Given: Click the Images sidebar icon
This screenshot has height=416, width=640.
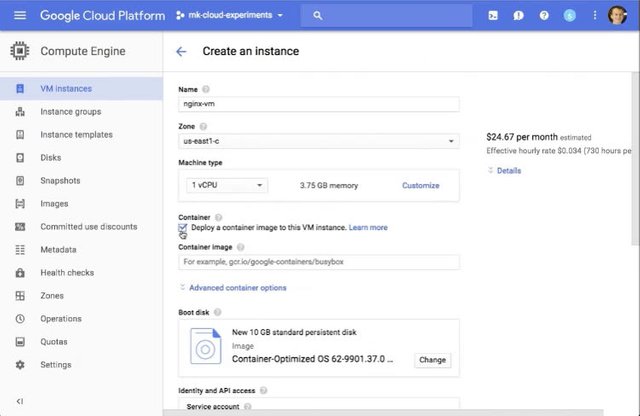Looking at the screenshot, I should click(x=20, y=203).
